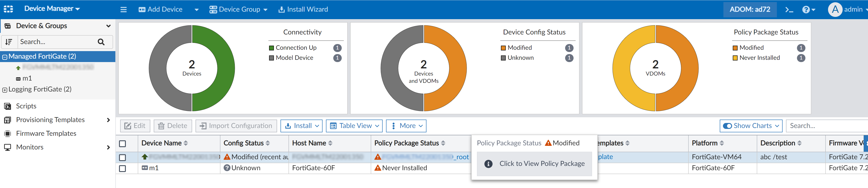Toggle the Show Charts switch
Image resolution: width=868 pixels, height=188 pixels.
pyautogui.click(x=728, y=126)
